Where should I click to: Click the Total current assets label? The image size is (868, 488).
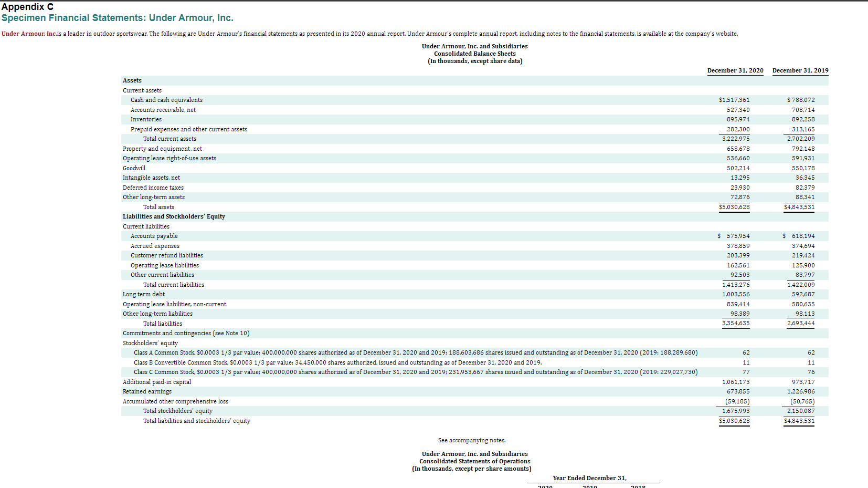coord(170,139)
